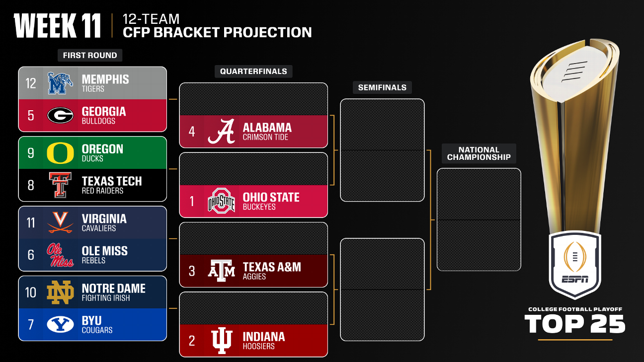Click the National Championship header
Viewport: 644px width, 362px height.
coord(479,153)
